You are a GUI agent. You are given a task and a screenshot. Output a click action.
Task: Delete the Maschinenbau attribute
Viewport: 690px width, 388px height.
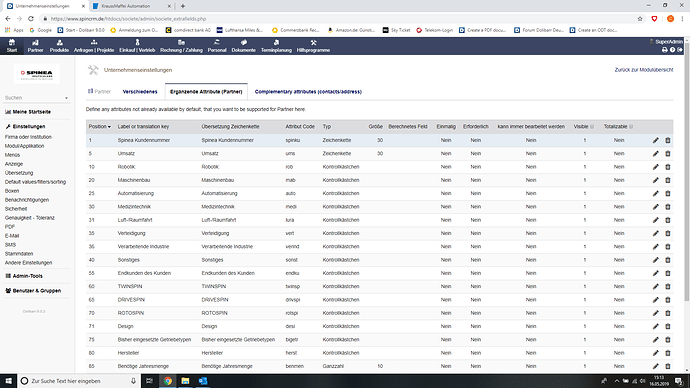(x=668, y=180)
